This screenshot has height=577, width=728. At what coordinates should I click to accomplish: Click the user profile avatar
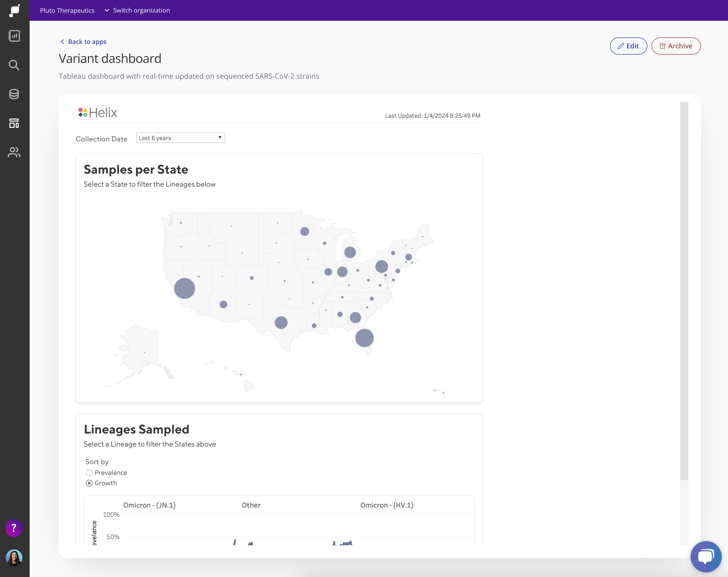click(x=14, y=558)
